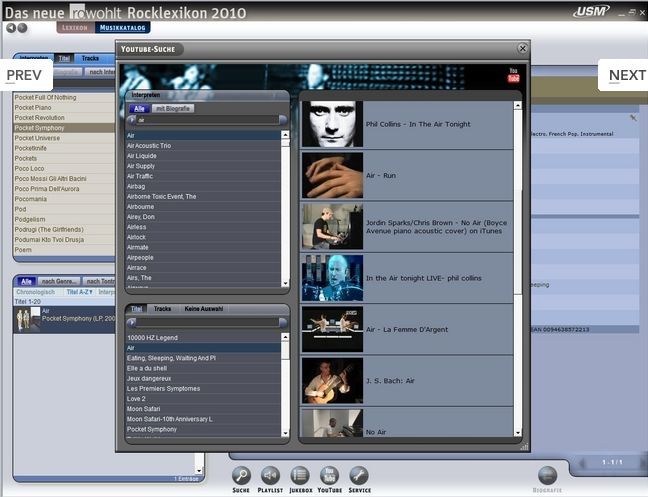
Task: Select 'Airbourne' in interpreter list
Action: pos(203,207)
